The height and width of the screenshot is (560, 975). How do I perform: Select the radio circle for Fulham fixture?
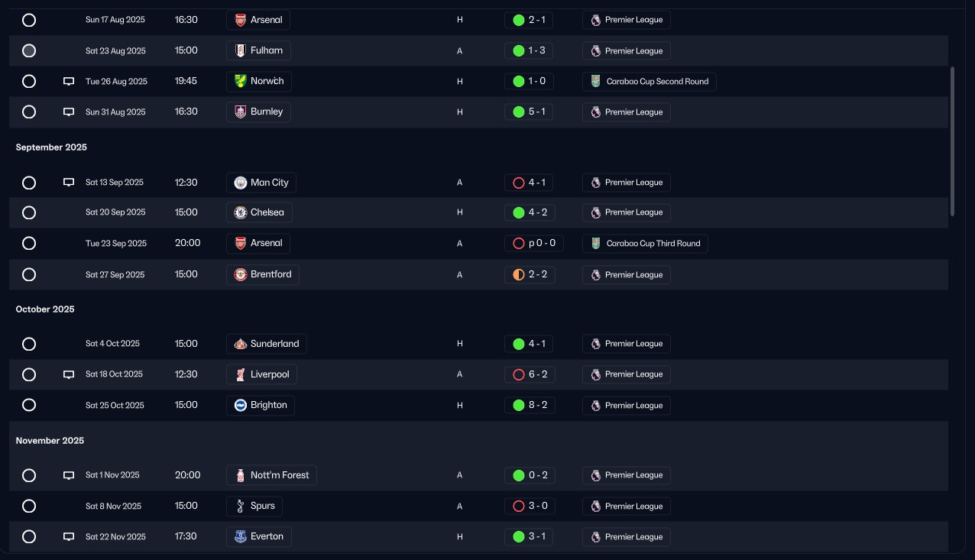(29, 51)
